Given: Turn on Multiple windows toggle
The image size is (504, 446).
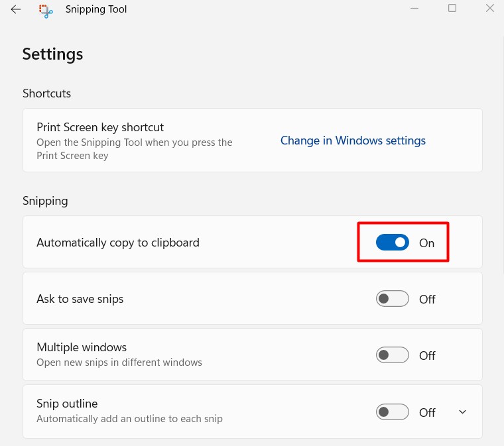Looking at the screenshot, I should click(392, 355).
